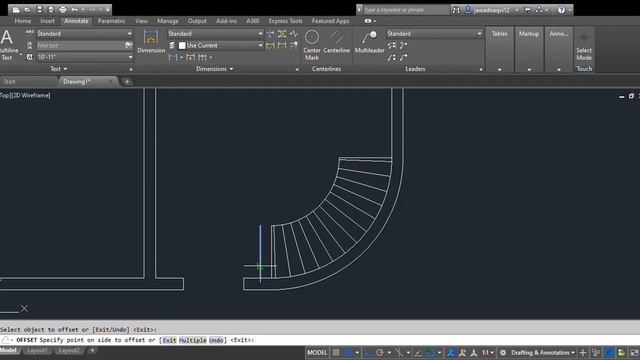Open the Home ribbon tab

[22, 21]
